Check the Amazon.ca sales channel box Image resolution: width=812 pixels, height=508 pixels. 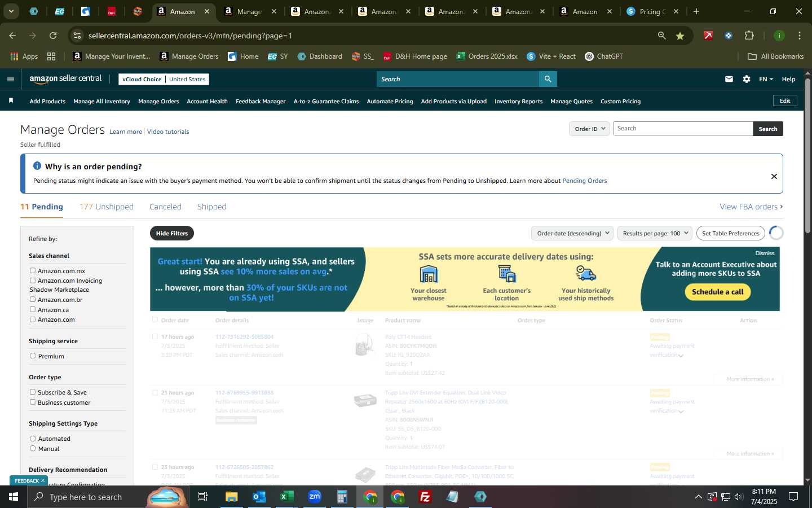click(x=33, y=309)
